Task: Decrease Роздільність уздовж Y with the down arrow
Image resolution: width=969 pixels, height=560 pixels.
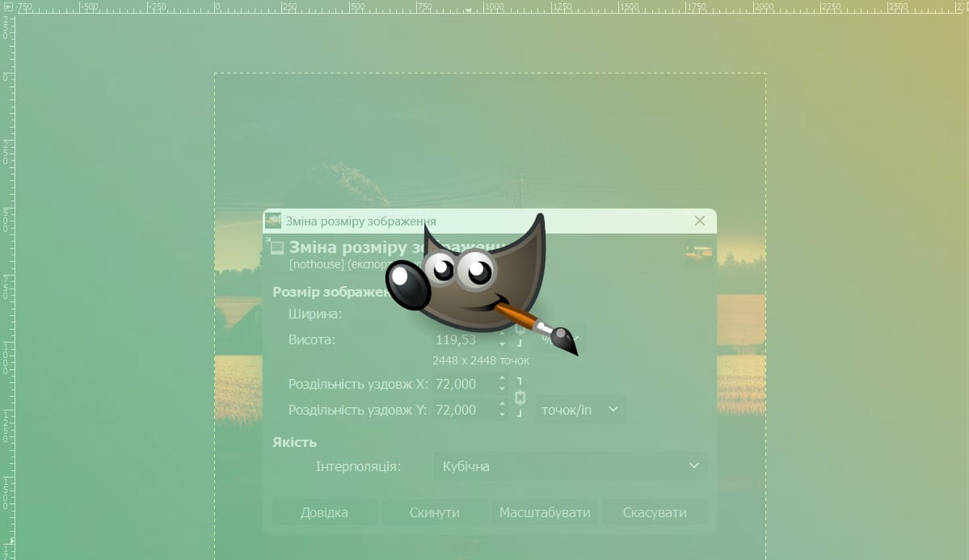Action: (x=502, y=415)
